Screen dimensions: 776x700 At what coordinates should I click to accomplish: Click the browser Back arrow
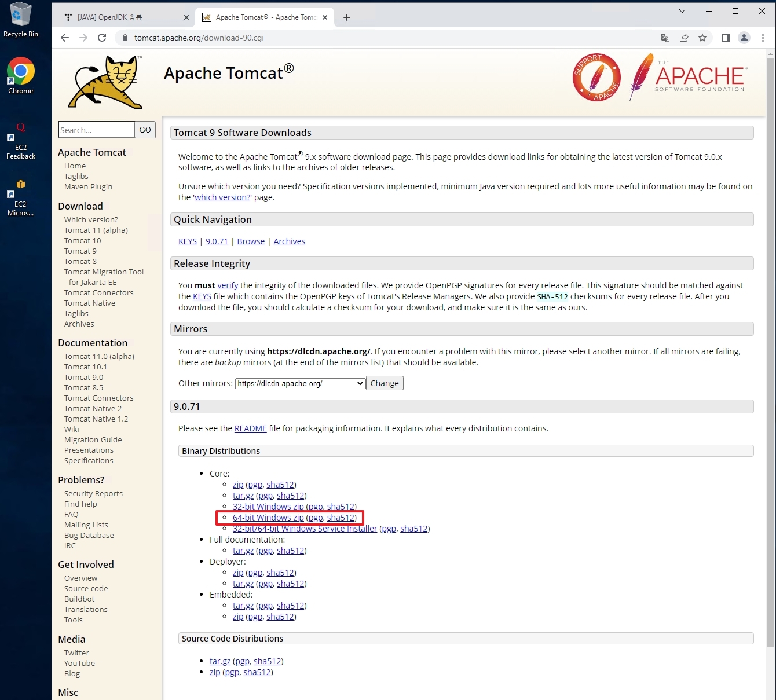(x=65, y=38)
